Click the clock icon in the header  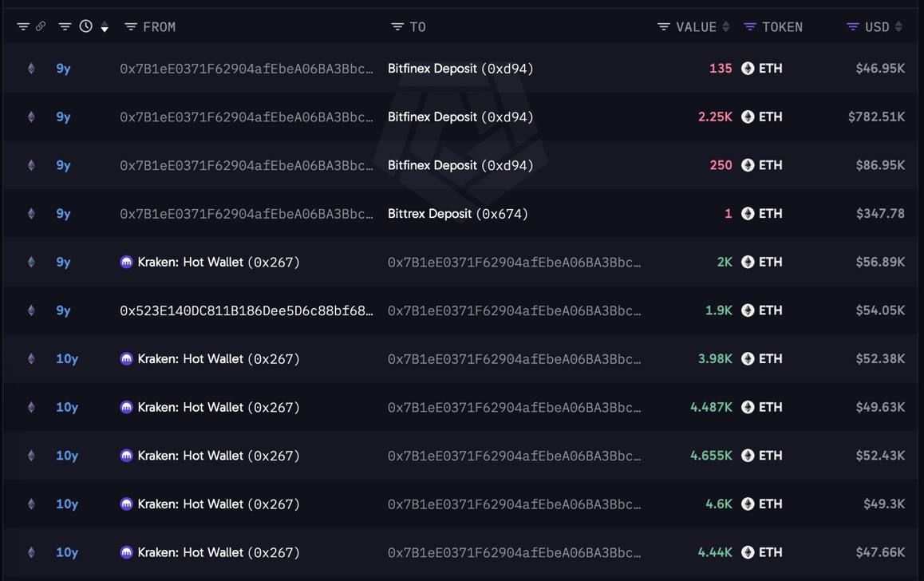coord(86,26)
